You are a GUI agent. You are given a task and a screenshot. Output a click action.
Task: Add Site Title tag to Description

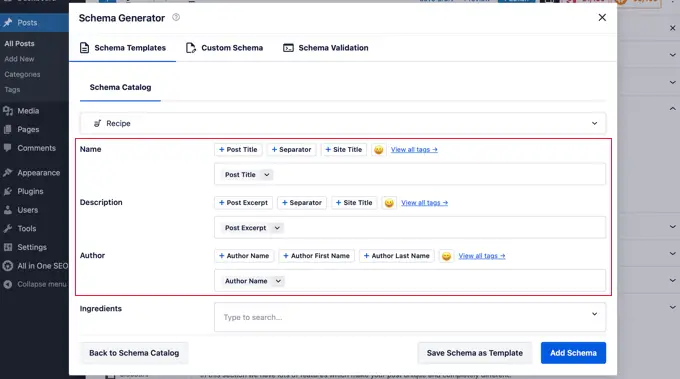[x=354, y=203]
